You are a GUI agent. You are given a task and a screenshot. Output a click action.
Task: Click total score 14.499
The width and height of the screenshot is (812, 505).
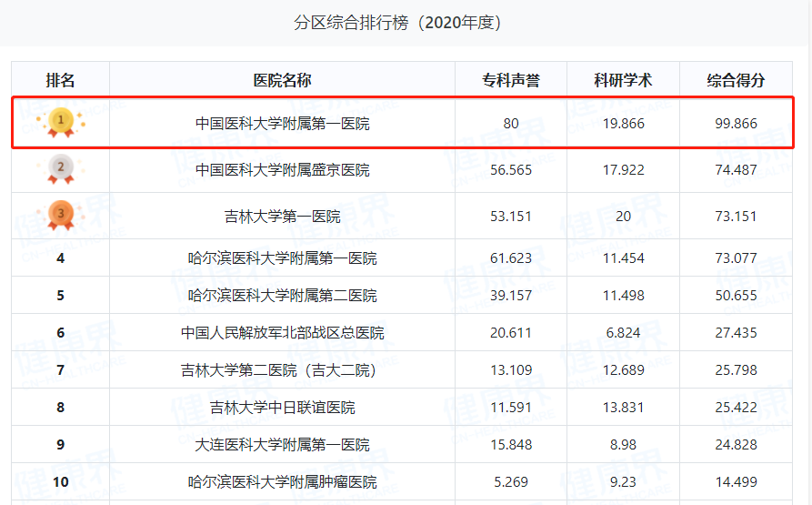click(736, 481)
